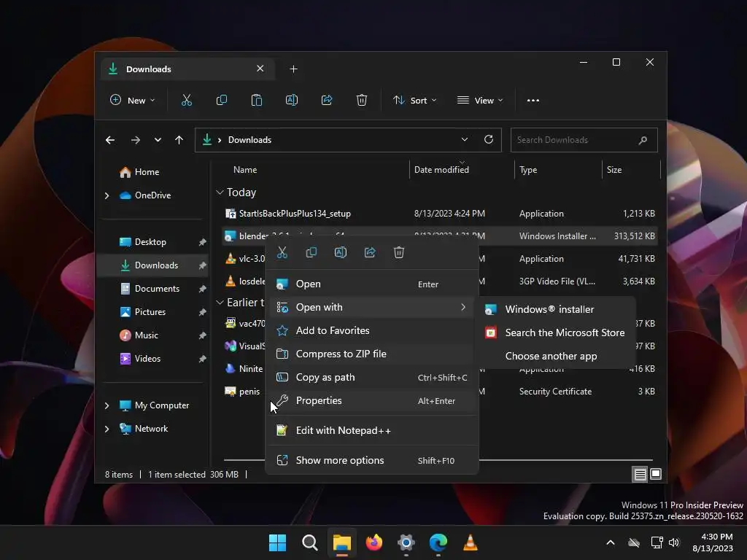This screenshot has height=560, width=747.
Task: Choose Edit with Notepad++
Action: pos(371,430)
